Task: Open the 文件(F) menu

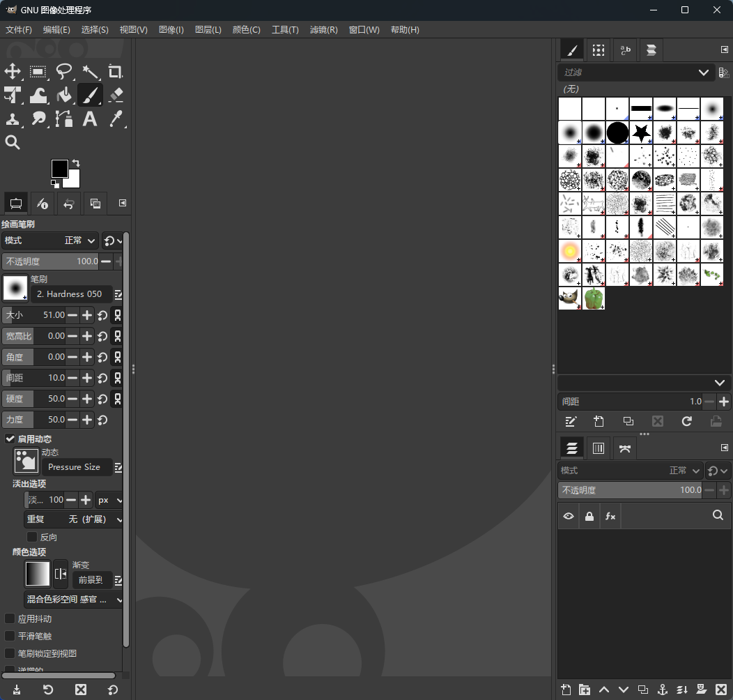Action: point(19,30)
